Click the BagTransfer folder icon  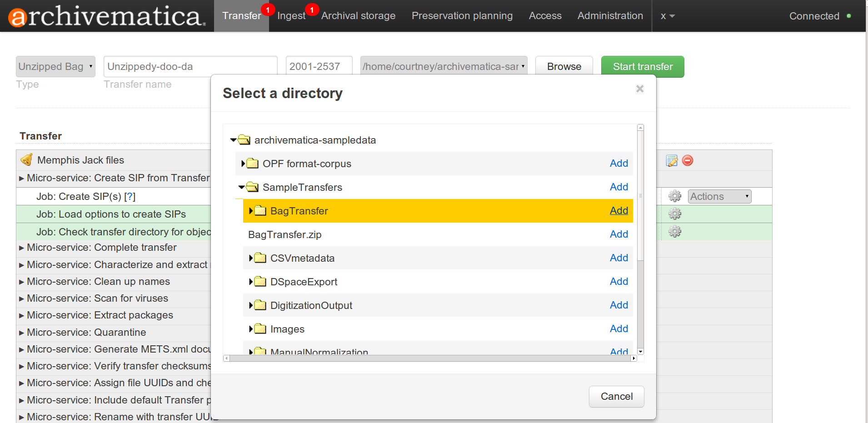pos(260,211)
